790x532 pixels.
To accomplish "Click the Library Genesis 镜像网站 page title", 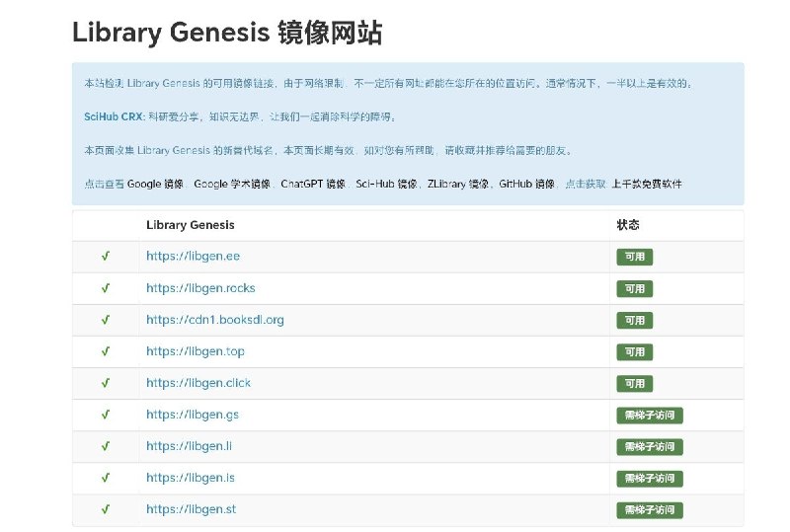I will [227, 33].
